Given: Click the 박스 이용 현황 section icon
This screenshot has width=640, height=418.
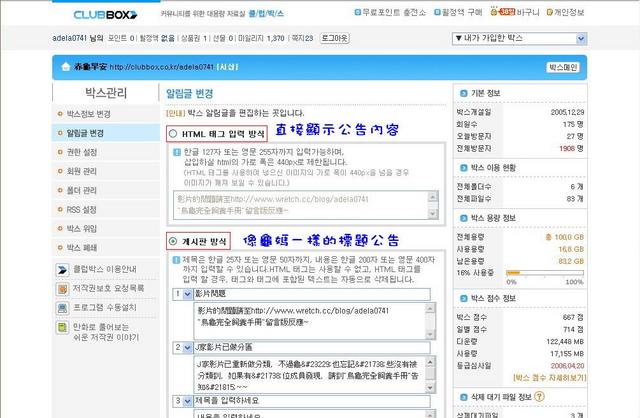Looking at the screenshot, I should [463, 168].
